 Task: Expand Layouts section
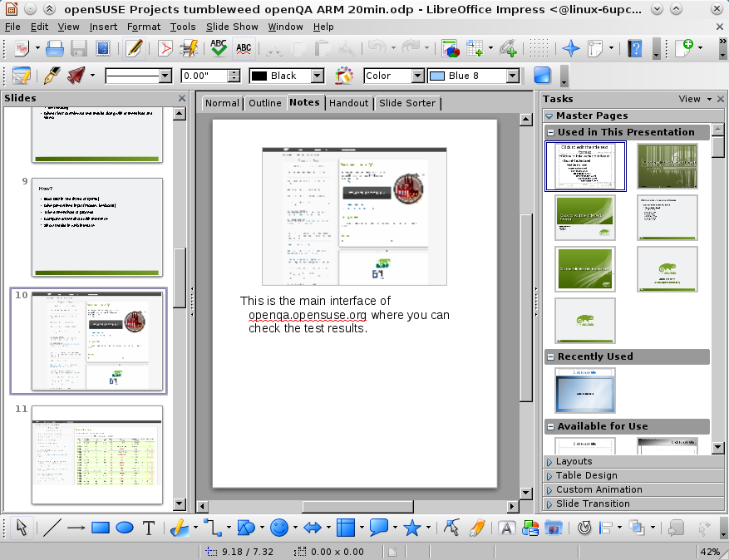(x=633, y=461)
